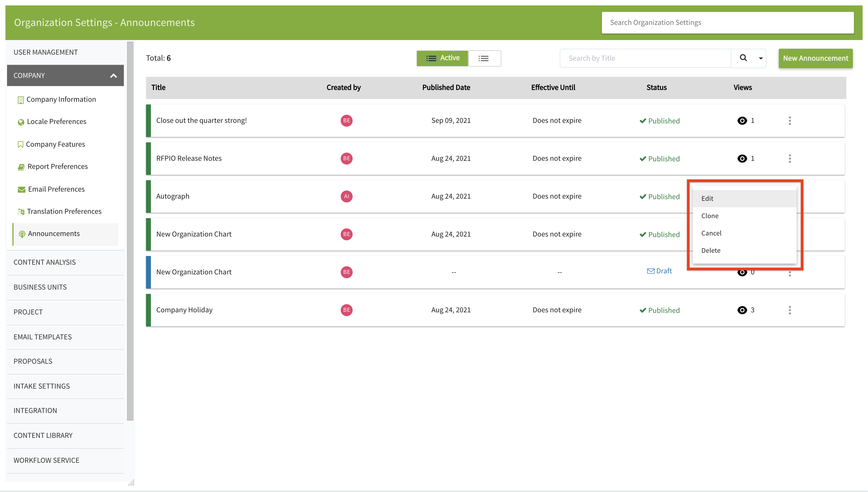Switch to the non-active list view toggle
The width and height of the screenshot is (868, 492).
(x=485, y=58)
